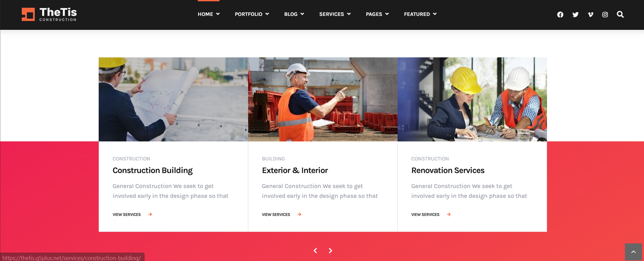Click View Services under Exterior & Interior
Screen dimensions: 644x261
click(282, 214)
